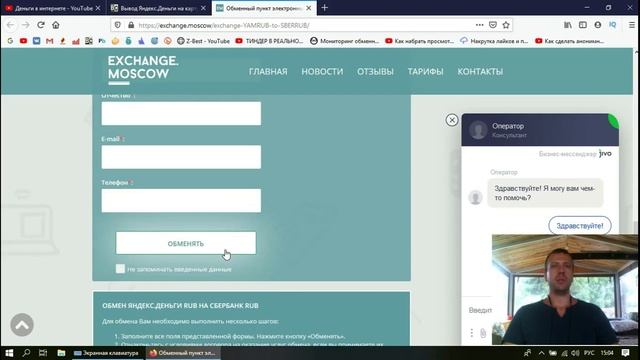640x360 pixels.
Task: Open the Firefox account icon
Action: click(x=598, y=25)
